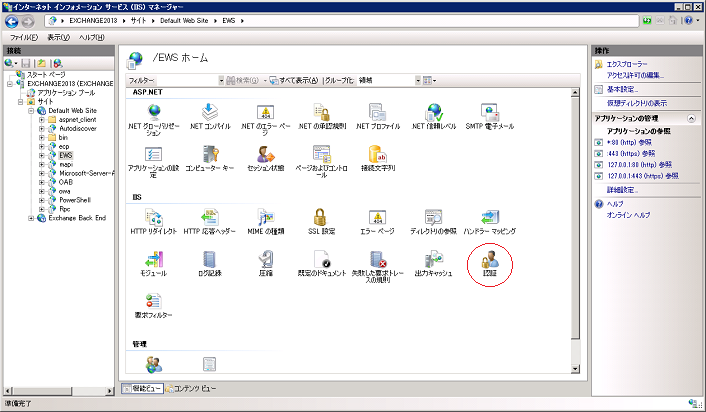This screenshot has width=706, height=412.
Task: Click 仮想ディレクトリの表示 link
Action: pos(637,103)
